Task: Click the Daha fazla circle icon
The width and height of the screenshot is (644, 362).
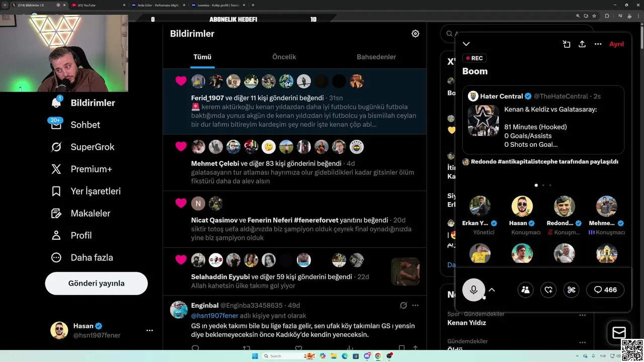Action: tap(56, 257)
